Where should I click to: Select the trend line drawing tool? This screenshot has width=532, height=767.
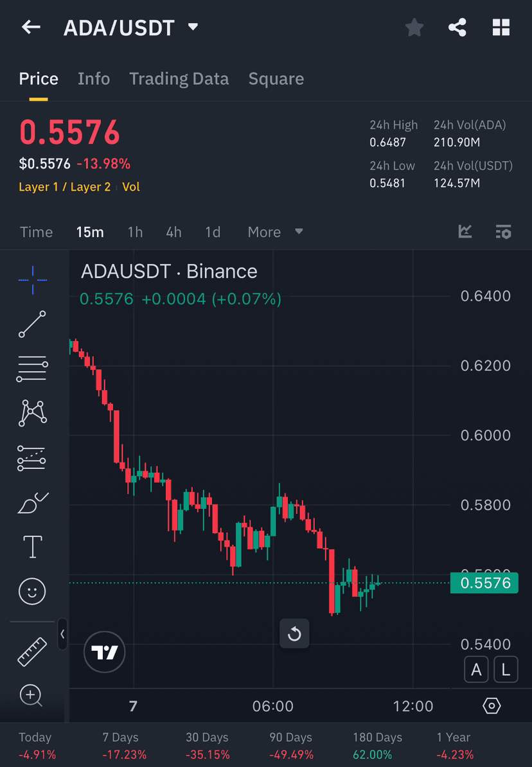click(x=32, y=324)
